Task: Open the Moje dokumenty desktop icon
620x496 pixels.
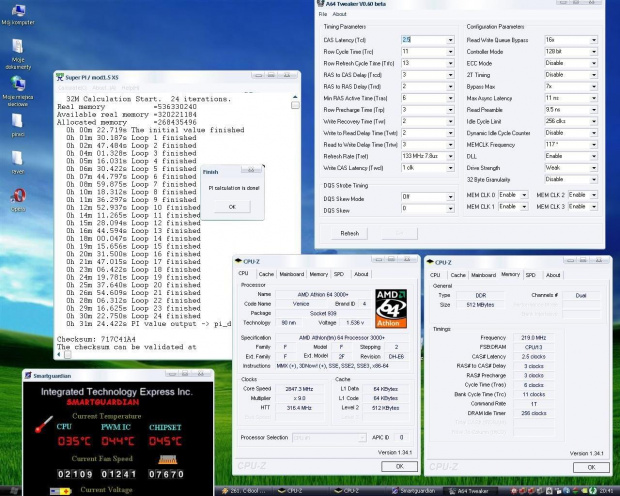Action: coord(18,54)
